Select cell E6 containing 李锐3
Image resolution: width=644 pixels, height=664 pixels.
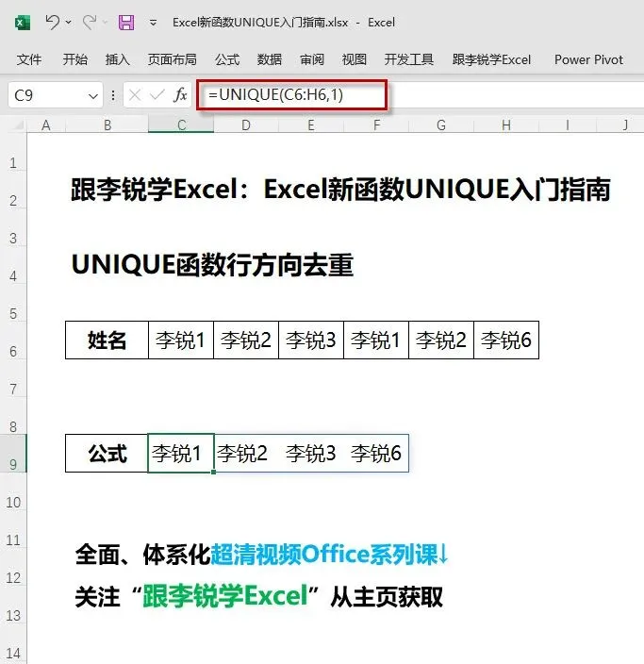point(311,340)
